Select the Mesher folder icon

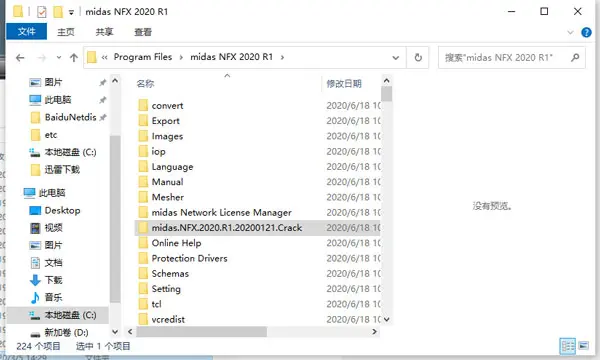[143, 197]
